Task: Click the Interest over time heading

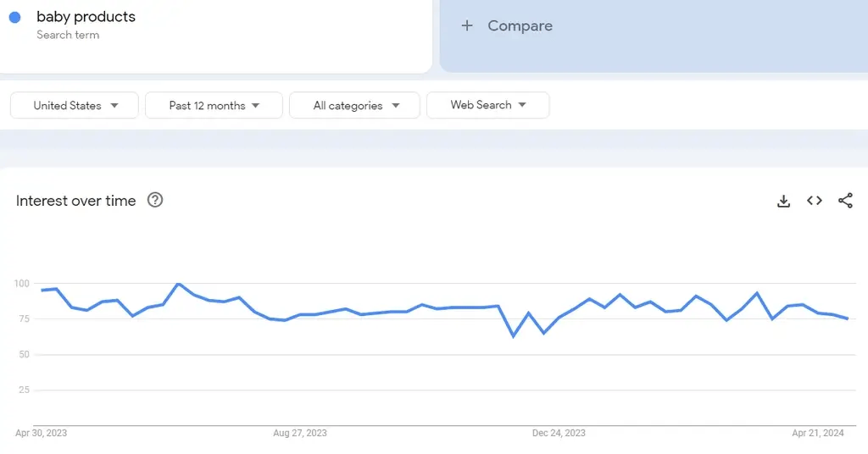Action: (x=75, y=201)
